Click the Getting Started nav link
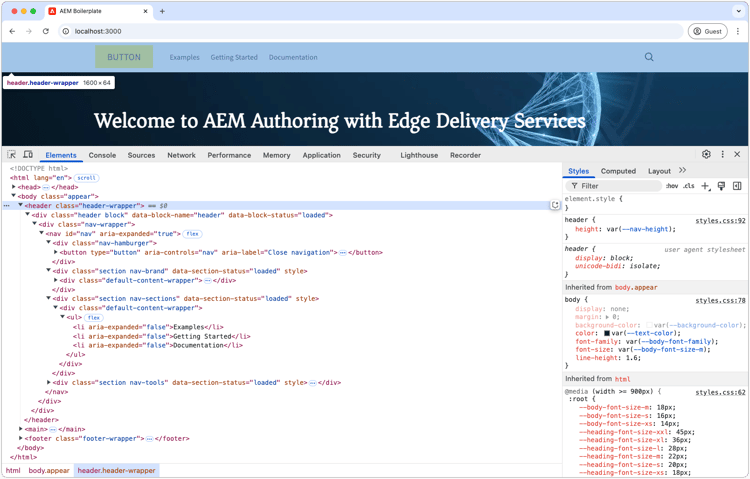This screenshot has width=750, height=479. [234, 57]
